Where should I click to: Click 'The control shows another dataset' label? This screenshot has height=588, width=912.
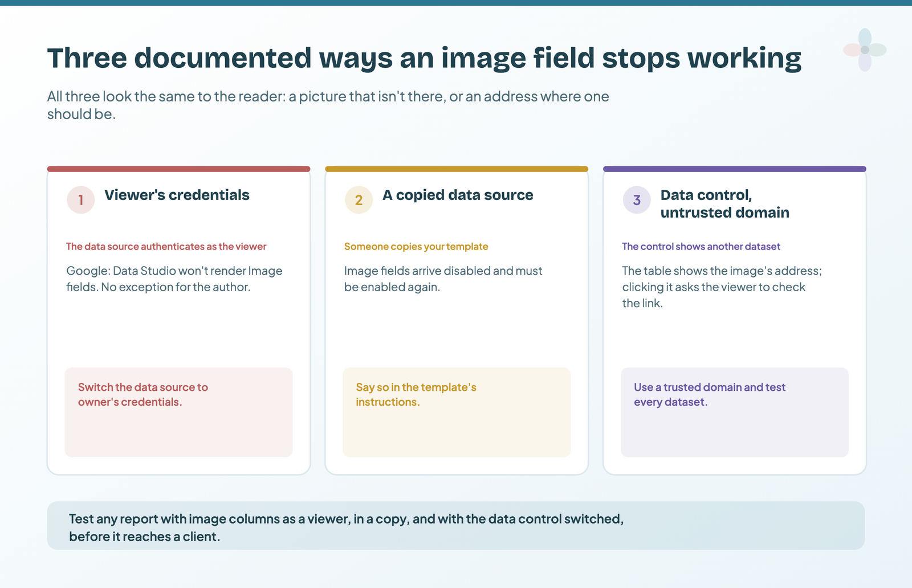tap(701, 246)
